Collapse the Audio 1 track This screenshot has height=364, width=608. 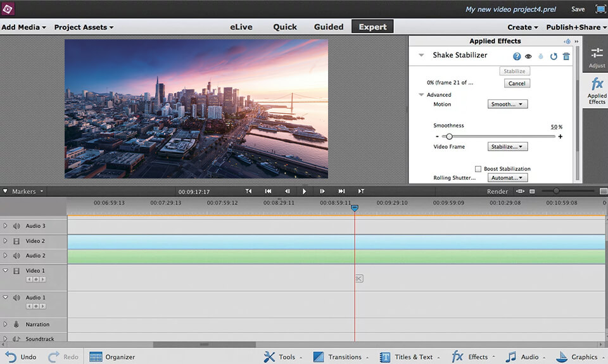pyautogui.click(x=6, y=298)
